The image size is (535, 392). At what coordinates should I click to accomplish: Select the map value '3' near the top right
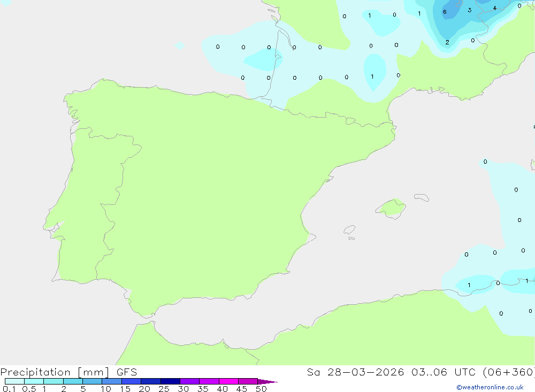point(470,10)
